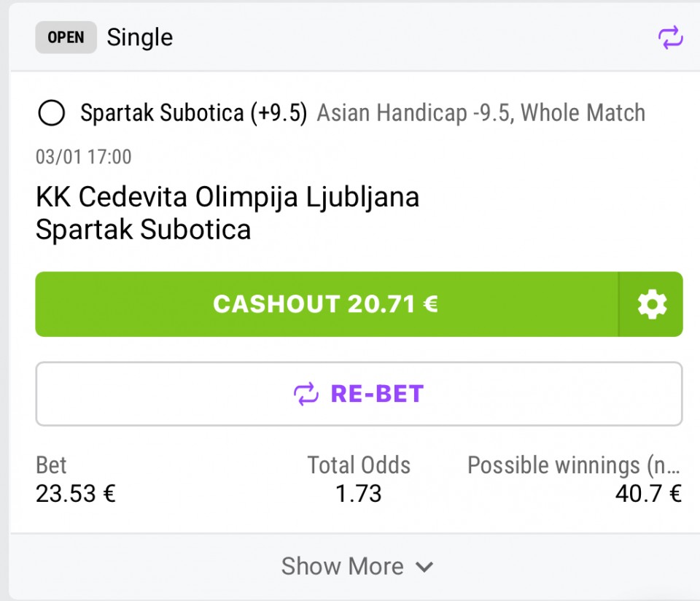Click the truncated Possible winnings label
Viewport: 700px width, 601px height.
[x=575, y=465]
